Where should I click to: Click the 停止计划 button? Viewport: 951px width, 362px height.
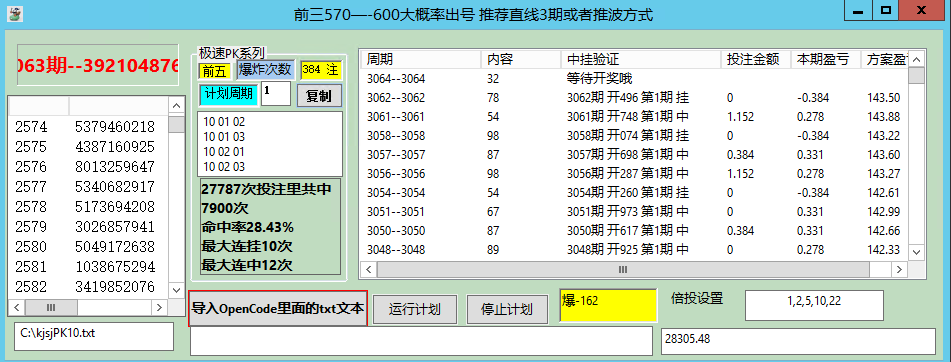coord(506,309)
